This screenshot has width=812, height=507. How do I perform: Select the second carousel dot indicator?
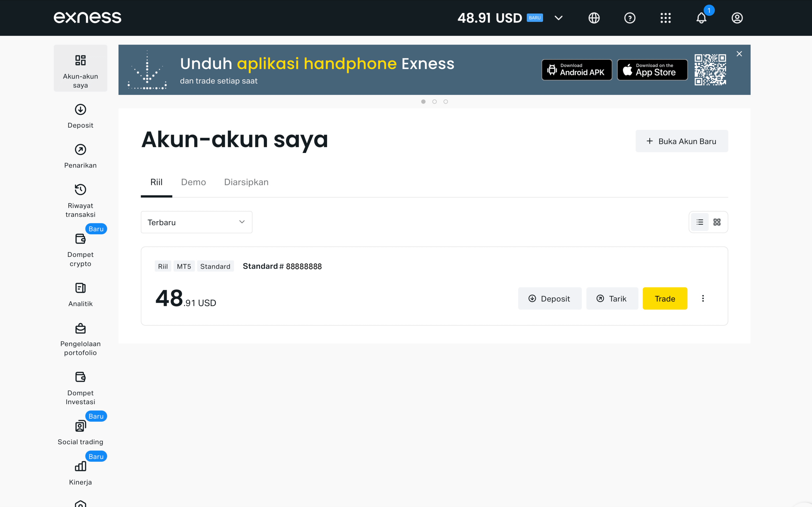(434, 101)
